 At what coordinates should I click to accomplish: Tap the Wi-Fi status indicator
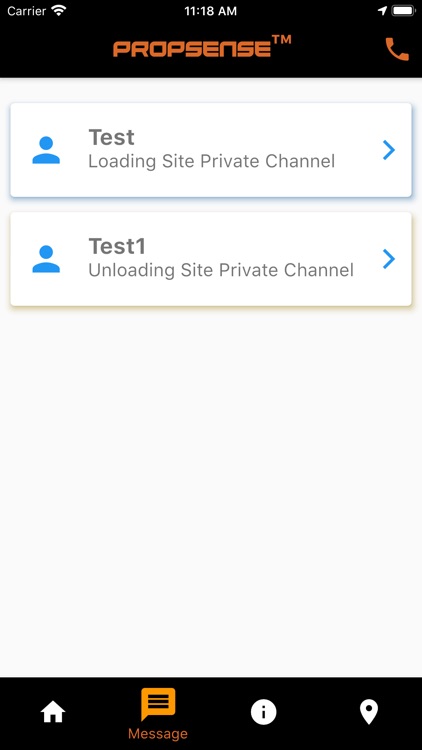[59, 11]
